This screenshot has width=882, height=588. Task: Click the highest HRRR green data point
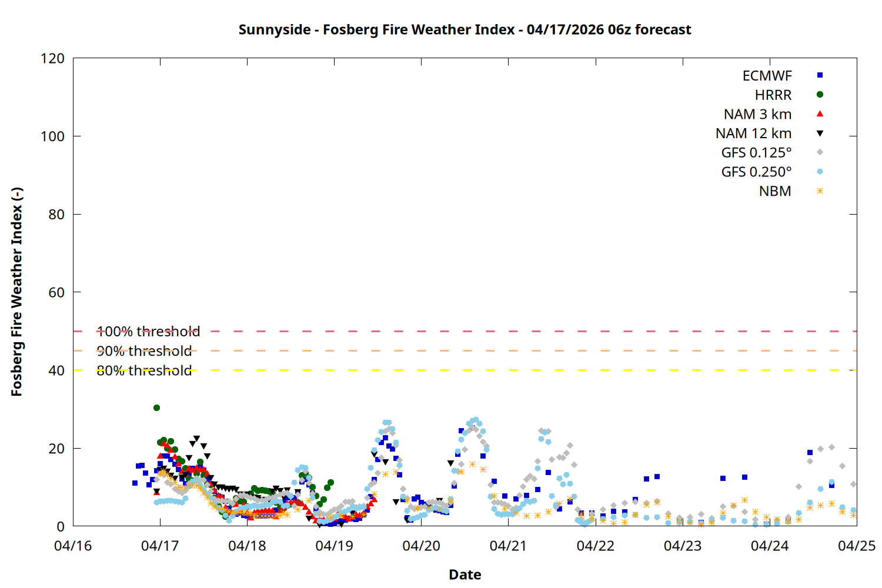156,407
